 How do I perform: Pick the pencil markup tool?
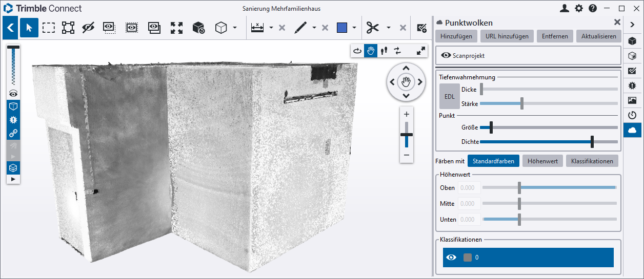(x=300, y=28)
